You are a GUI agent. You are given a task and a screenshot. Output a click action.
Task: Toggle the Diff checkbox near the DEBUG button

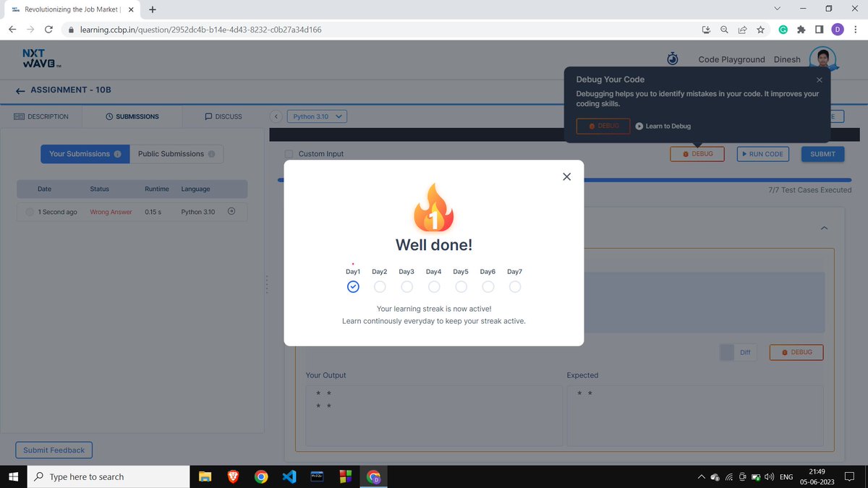(728, 352)
